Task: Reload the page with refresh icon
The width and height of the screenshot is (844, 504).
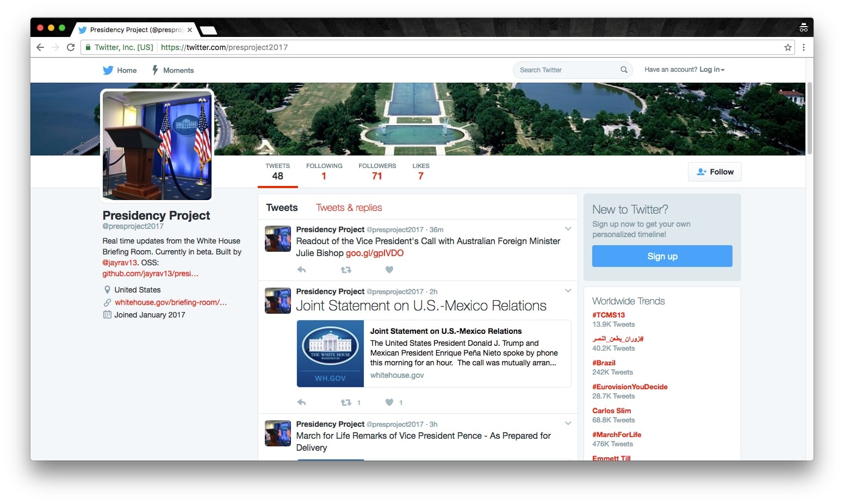Action: click(71, 47)
